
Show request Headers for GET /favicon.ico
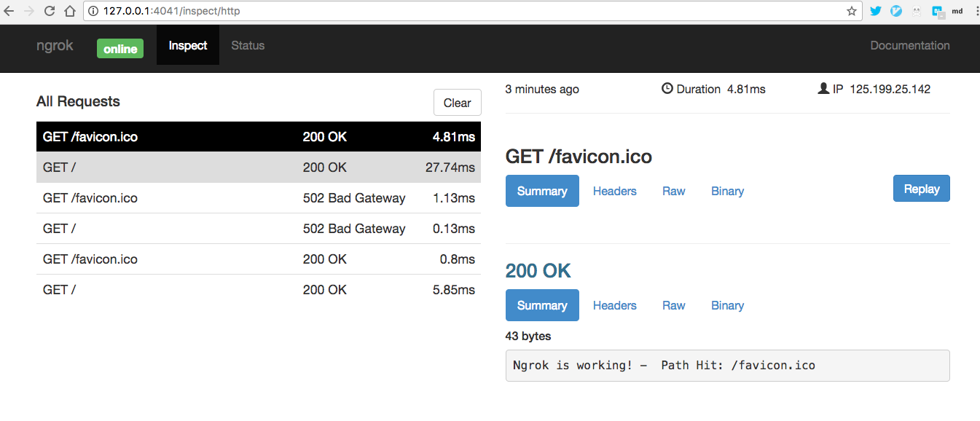coord(614,191)
